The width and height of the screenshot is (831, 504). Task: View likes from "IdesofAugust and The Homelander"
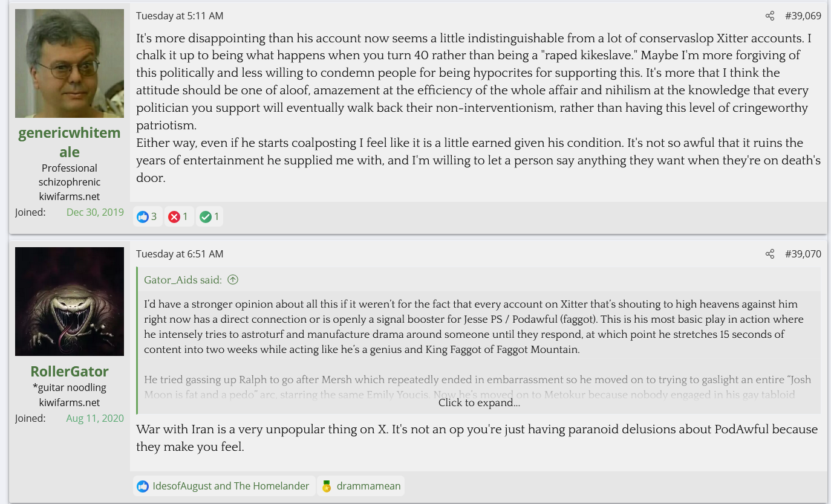click(230, 486)
